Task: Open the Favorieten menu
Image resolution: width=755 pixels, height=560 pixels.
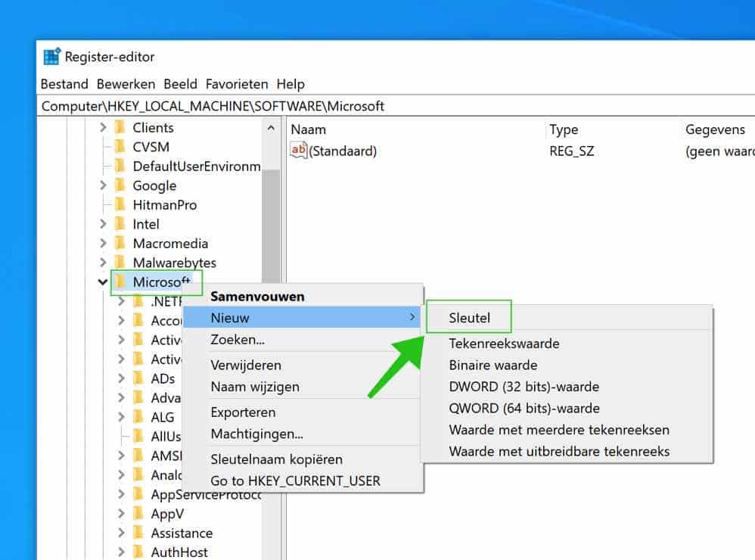Action: [237, 84]
